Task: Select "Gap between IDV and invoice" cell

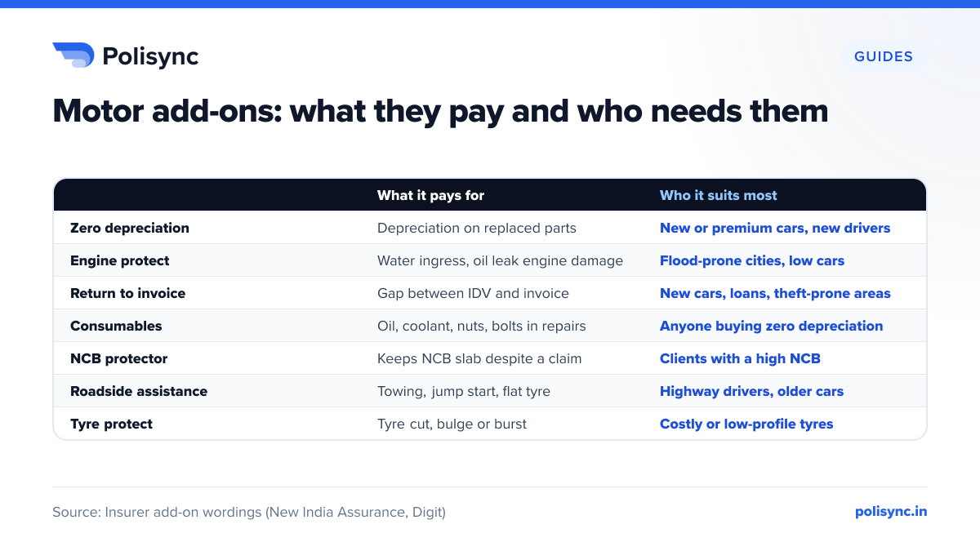Action: (x=473, y=294)
